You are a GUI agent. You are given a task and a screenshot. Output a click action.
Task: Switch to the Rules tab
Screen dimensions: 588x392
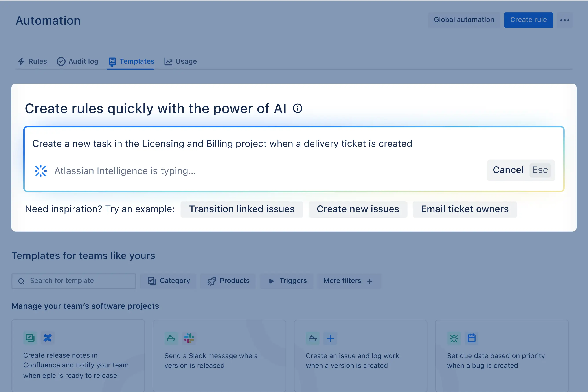click(x=32, y=62)
